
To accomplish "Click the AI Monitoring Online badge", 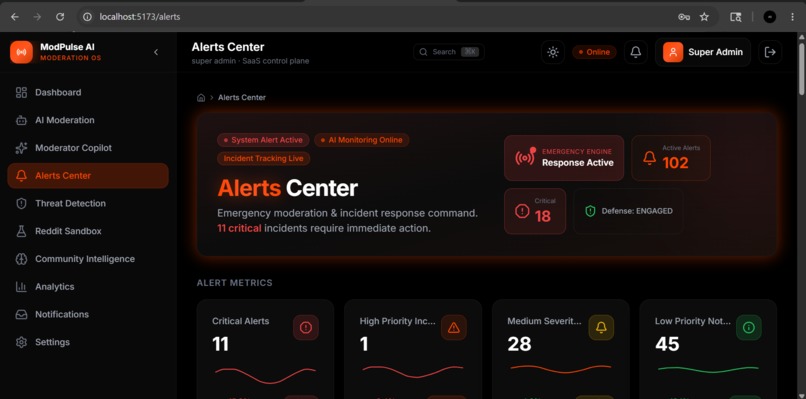I will tap(361, 140).
